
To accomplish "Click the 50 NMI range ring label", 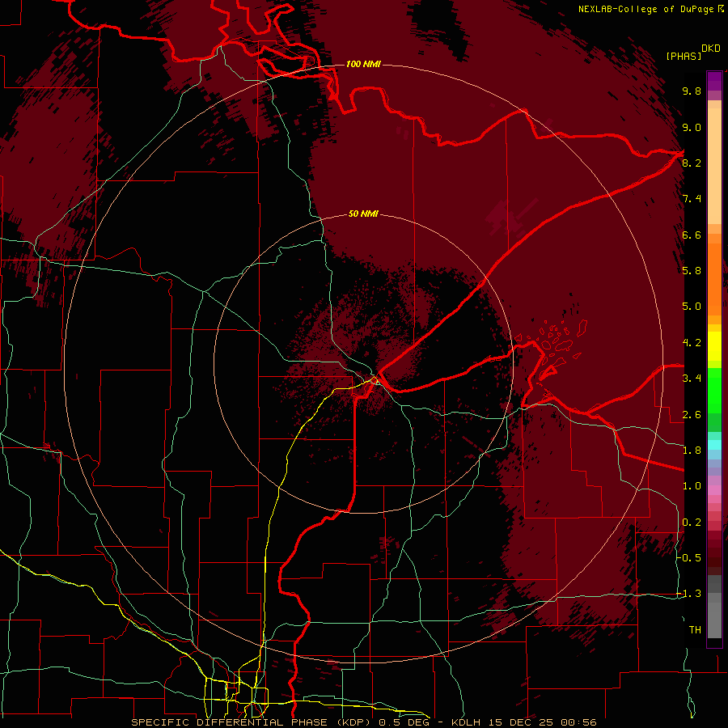I will click(363, 214).
